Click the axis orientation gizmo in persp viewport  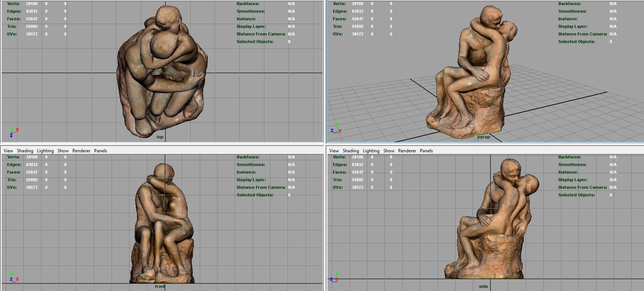pos(336,128)
